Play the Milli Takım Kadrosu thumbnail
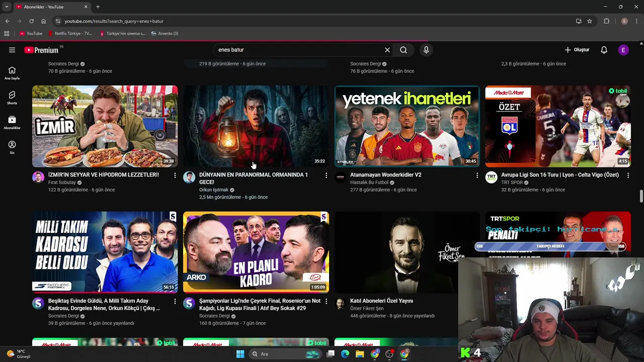The width and height of the screenshot is (644, 362). coord(105,252)
